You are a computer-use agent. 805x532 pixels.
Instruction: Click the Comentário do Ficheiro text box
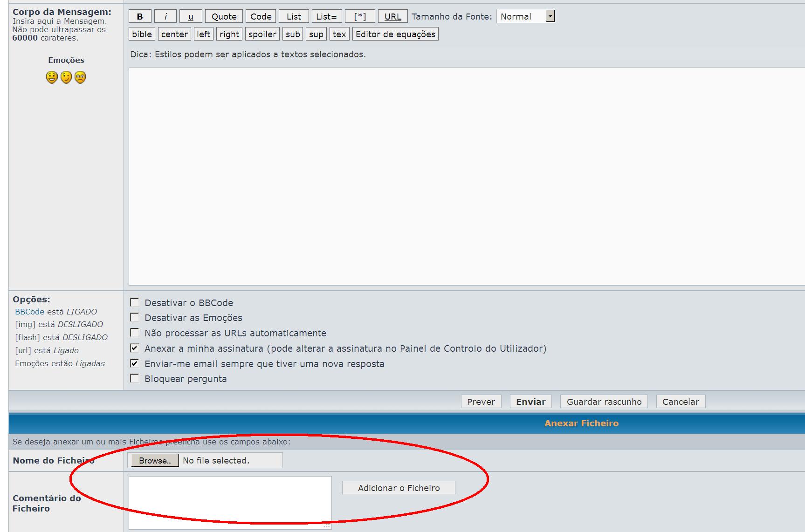click(230, 503)
